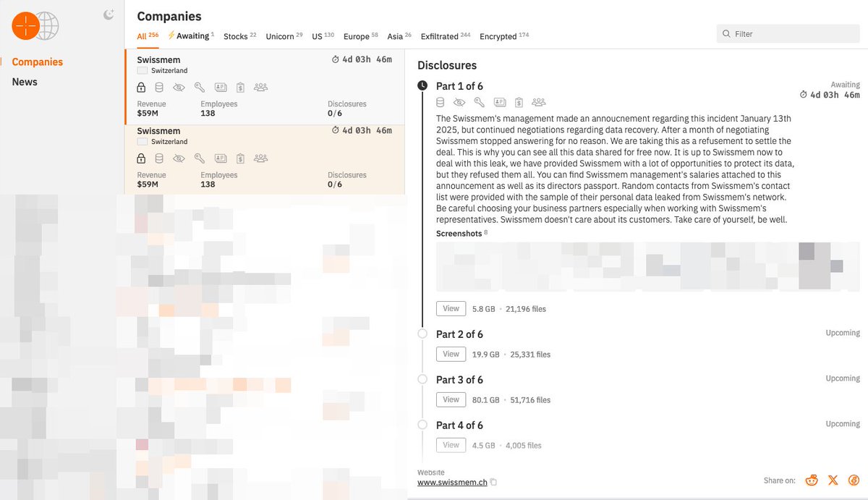Click the orange globe logo in the sidebar

[x=35, y=26]
